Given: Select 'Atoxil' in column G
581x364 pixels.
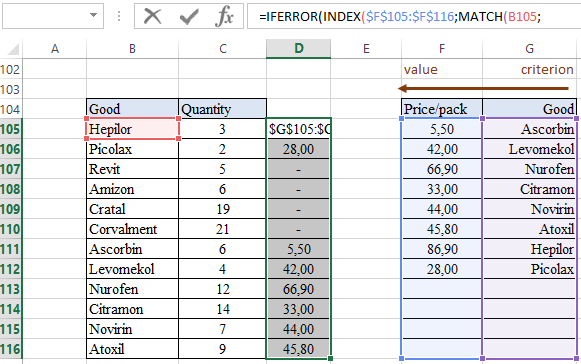Looking at the screenshot, I should 529,229.
